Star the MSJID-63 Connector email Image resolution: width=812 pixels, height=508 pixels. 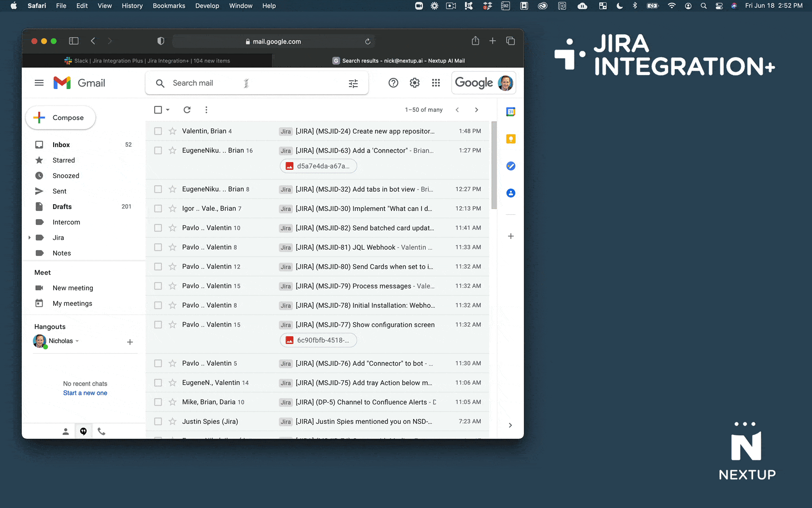(173, 150)
